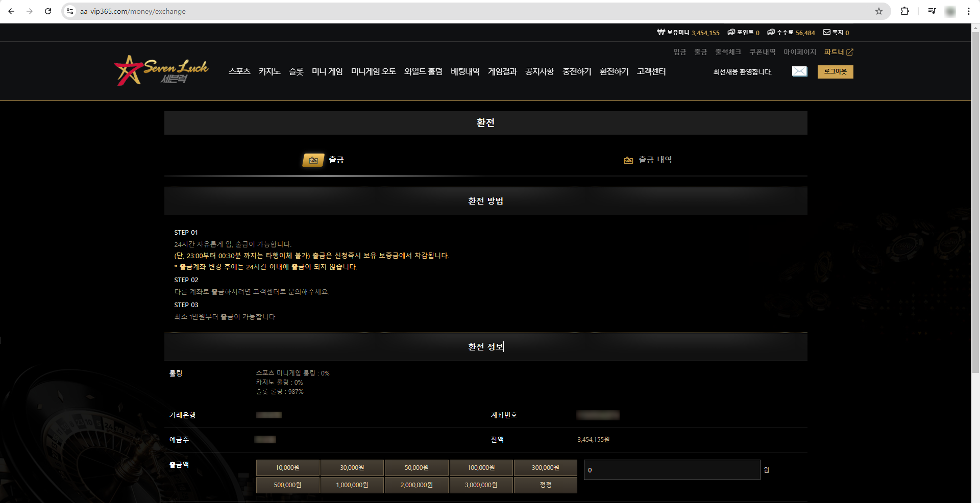Screen dimensions: 980x503
Task: Open 미니게임 오토 menu
Action: [x=374, y=71]
